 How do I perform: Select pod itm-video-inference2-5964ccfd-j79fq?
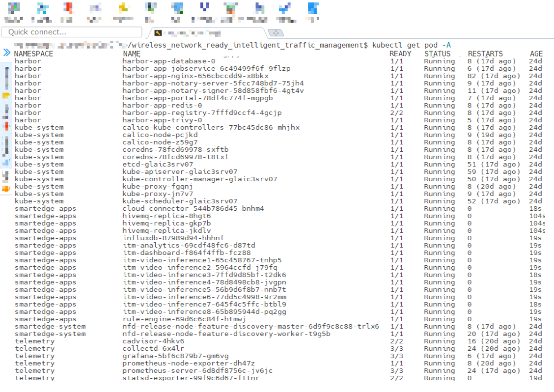[200, 268]
